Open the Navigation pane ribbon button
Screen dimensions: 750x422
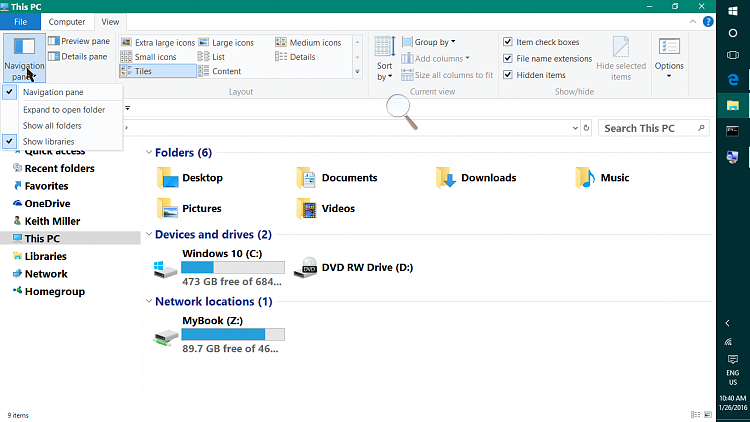point(24,58)
